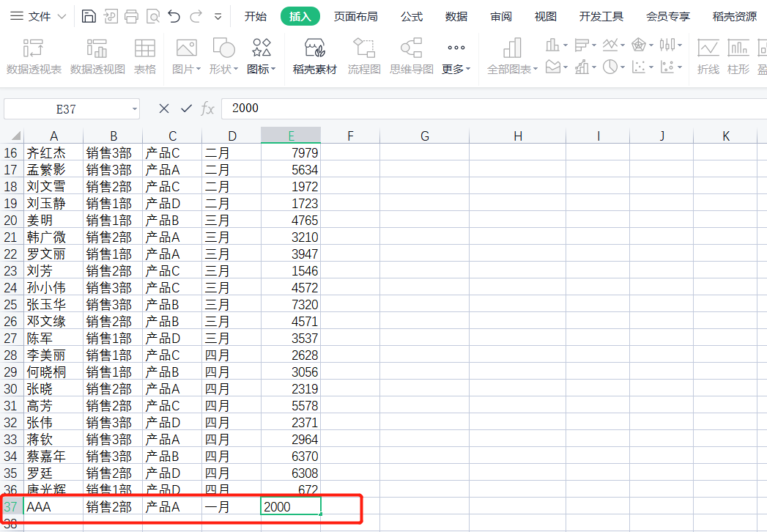Expand the Name Box dropdown arrow
Image resolution: width=767 pixels, height=532 pixels.
coord(135,109)
